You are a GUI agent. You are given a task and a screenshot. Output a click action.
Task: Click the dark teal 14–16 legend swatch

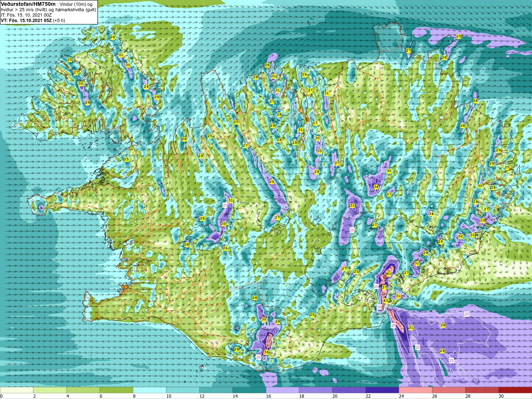pos(249,390)
